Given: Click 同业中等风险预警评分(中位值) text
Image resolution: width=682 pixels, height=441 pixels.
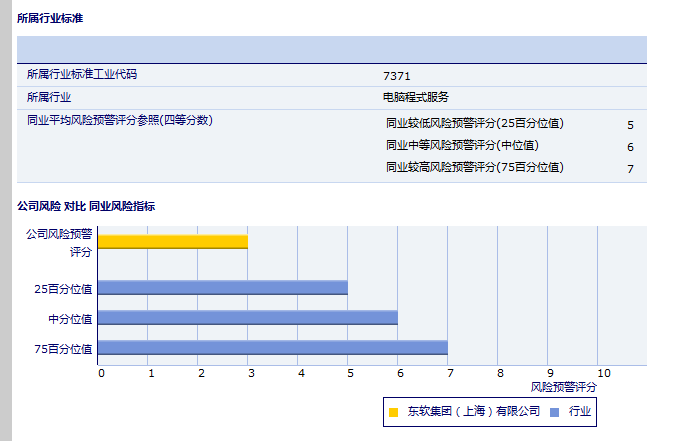Looking at the screenshot, I should [462, 146].
